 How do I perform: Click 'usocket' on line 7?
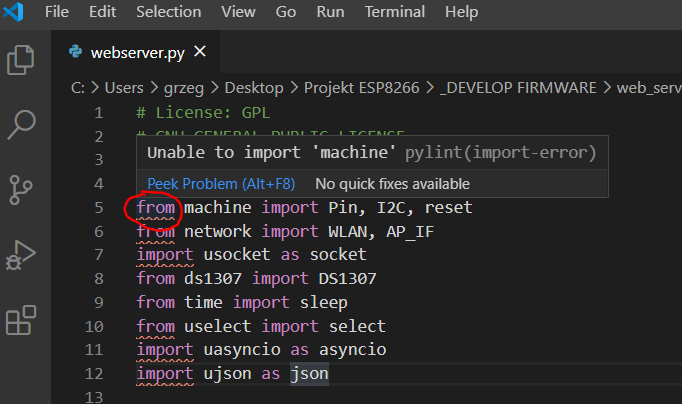pos(237,254)
